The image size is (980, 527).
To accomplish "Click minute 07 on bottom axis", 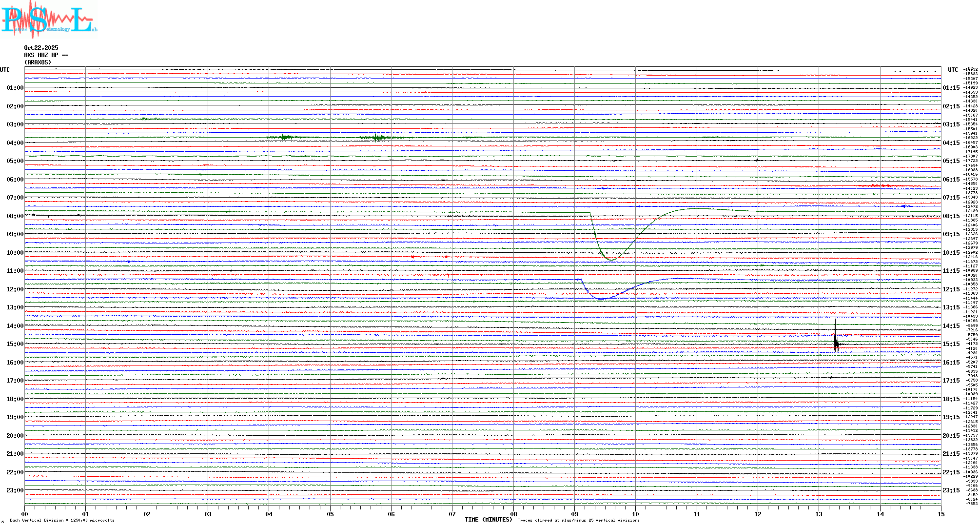I will (452, 514).
